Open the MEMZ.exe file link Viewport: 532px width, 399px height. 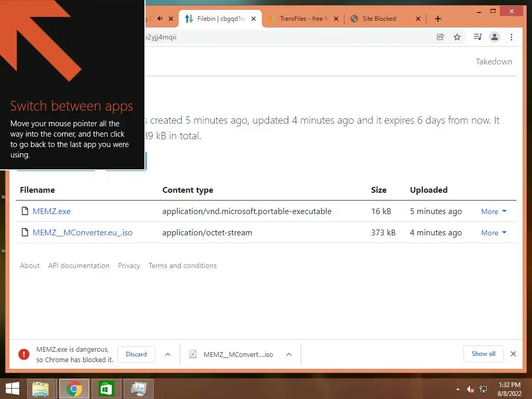tap(51, 211)
